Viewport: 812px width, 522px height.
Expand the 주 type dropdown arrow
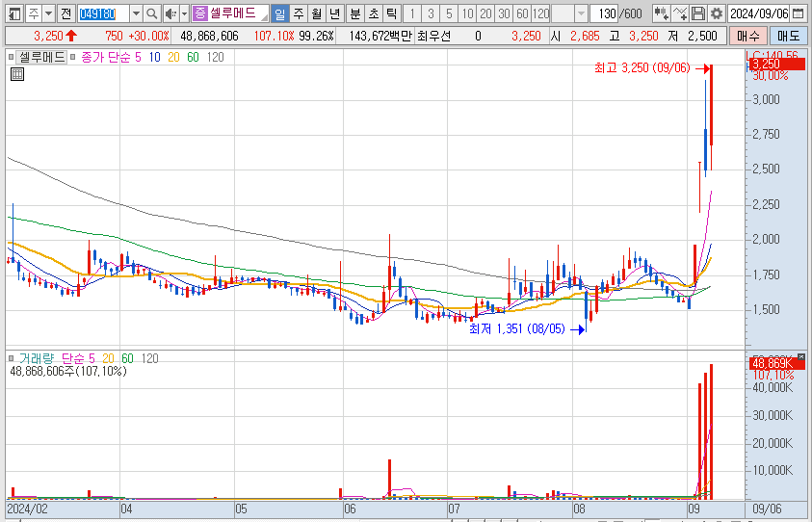pyautogui.click(x=49, y=13)
